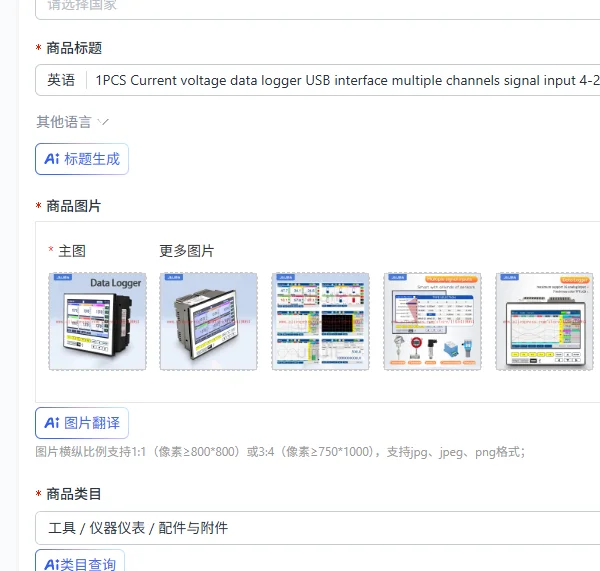Click the AI 标题生成 button
The width and height of the screenshot is (600, 571).
click(x=82, y=159)
